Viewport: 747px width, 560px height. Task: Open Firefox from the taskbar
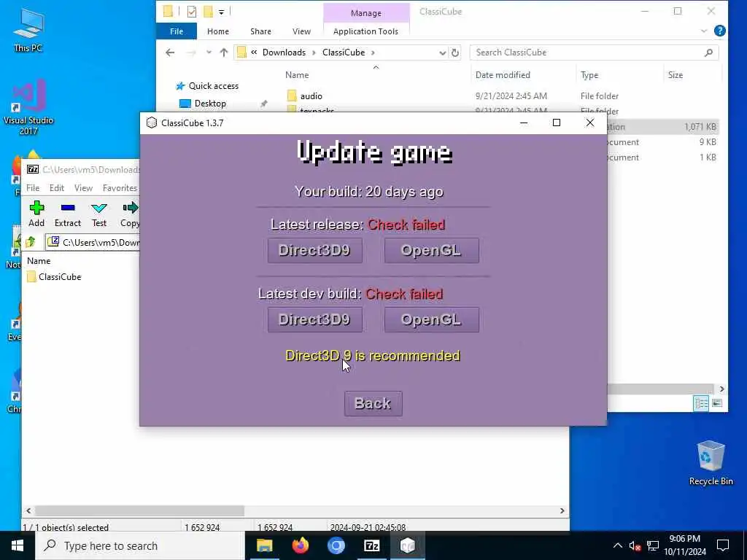(300, 545)
